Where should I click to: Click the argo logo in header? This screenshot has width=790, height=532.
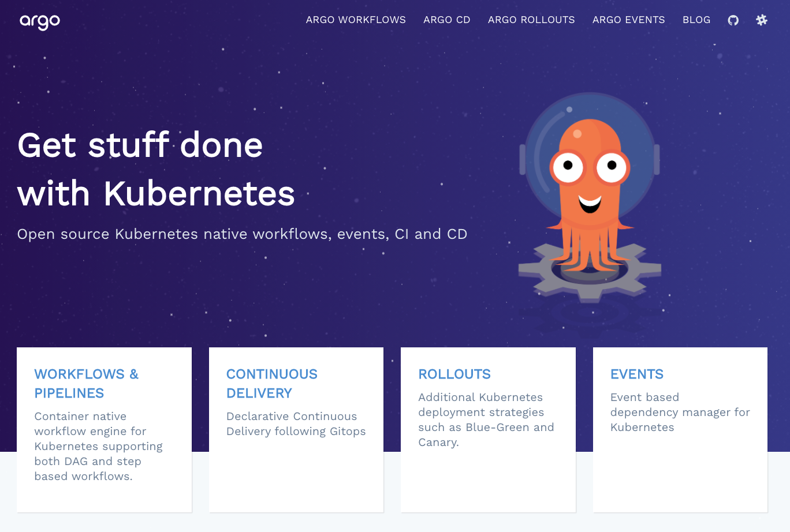tap(40, 21)
